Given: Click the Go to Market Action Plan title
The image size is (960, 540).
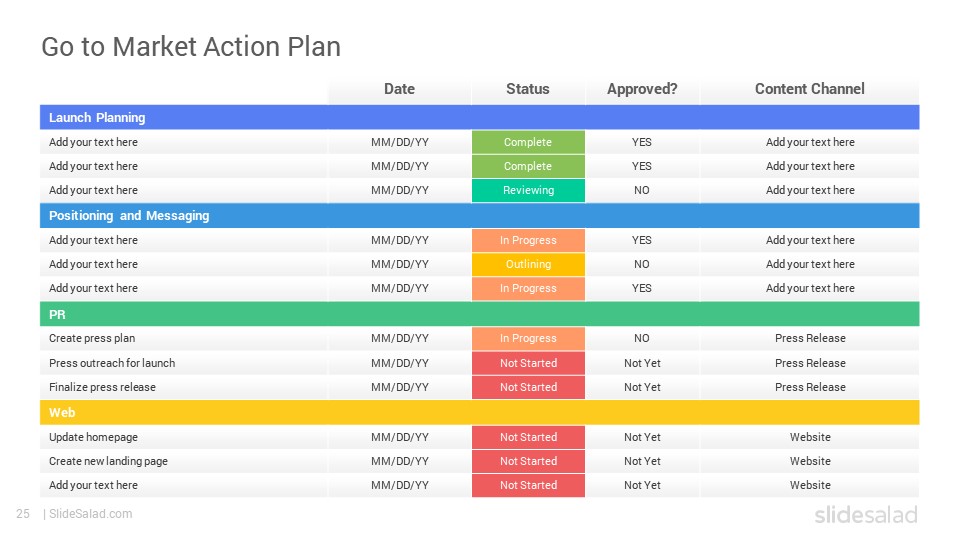Looking at the screenshot, I should 191,47.
